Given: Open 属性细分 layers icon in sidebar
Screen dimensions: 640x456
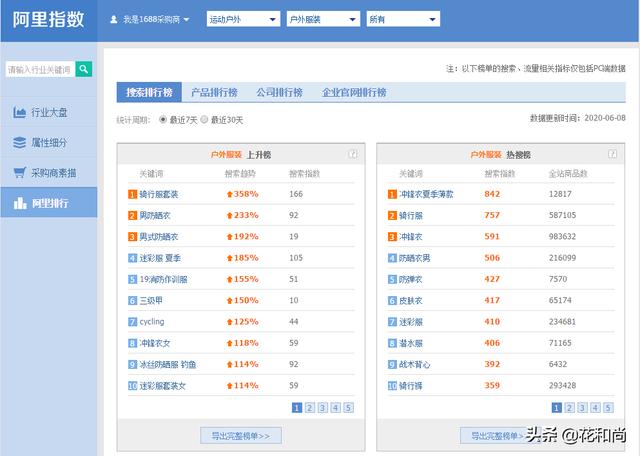Looking at the screenshot, I should (x=19, y=142).
